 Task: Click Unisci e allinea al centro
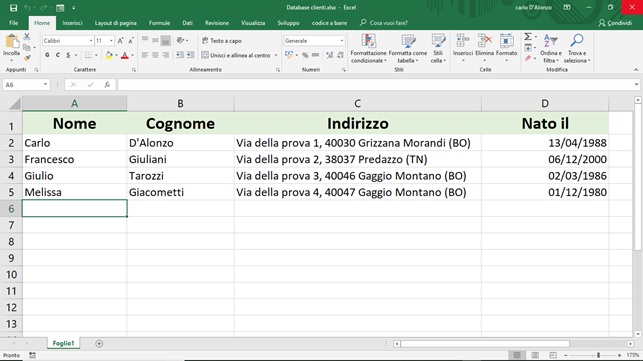pyautogui.click(x=236, y=55)
